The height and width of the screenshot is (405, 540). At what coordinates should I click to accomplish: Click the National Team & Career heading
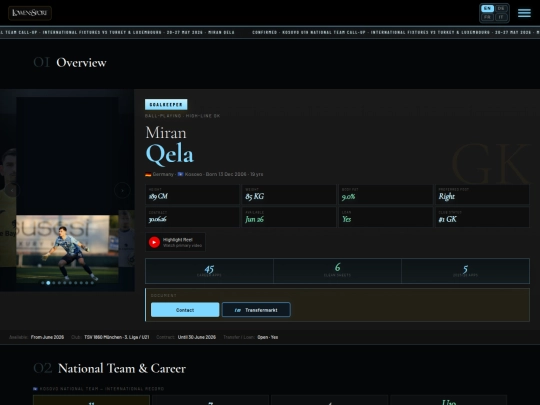tap(122, 368)
